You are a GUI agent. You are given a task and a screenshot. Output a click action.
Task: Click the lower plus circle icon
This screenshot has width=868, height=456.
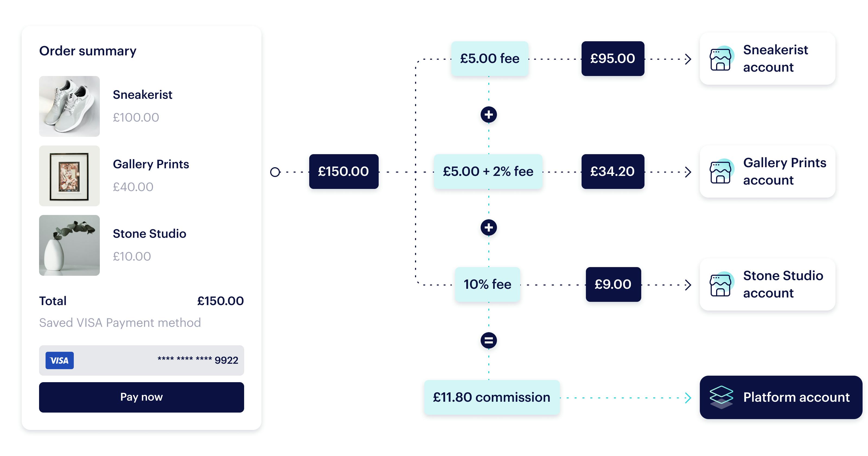click(489, 228)
